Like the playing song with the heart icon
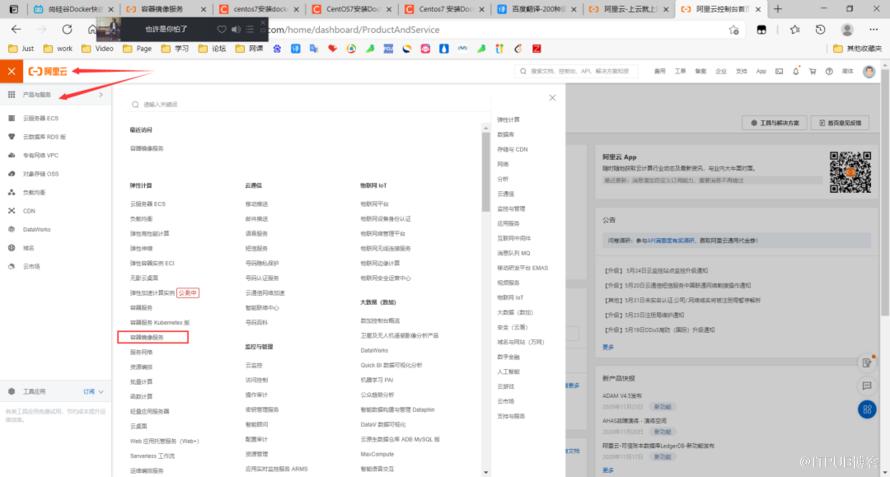This screenshot has height=477, width=890. (x=222, y=30)
